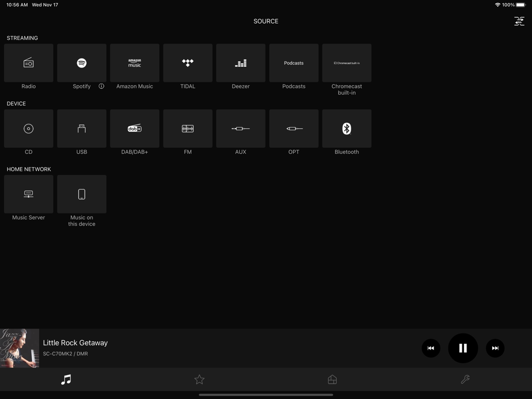Viewport: 532px width, 399px height.
Task: Skip to the next track
Action: [495, 348]
